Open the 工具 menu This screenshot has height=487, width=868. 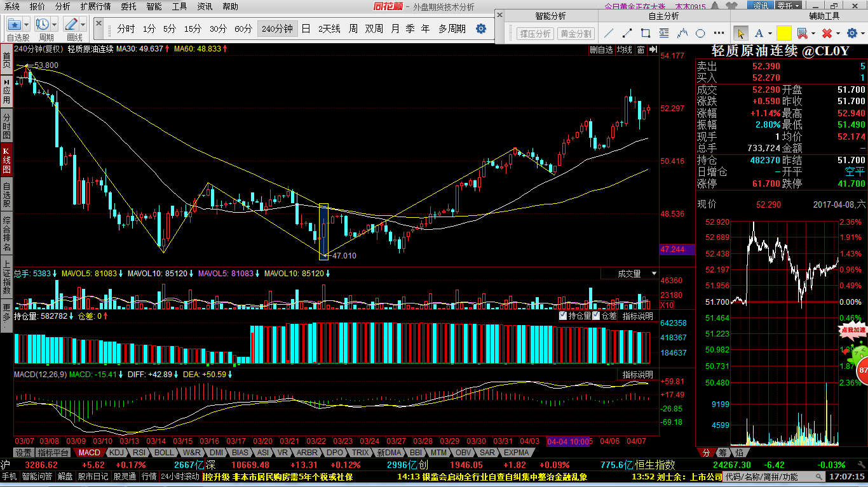click(179, 6)
